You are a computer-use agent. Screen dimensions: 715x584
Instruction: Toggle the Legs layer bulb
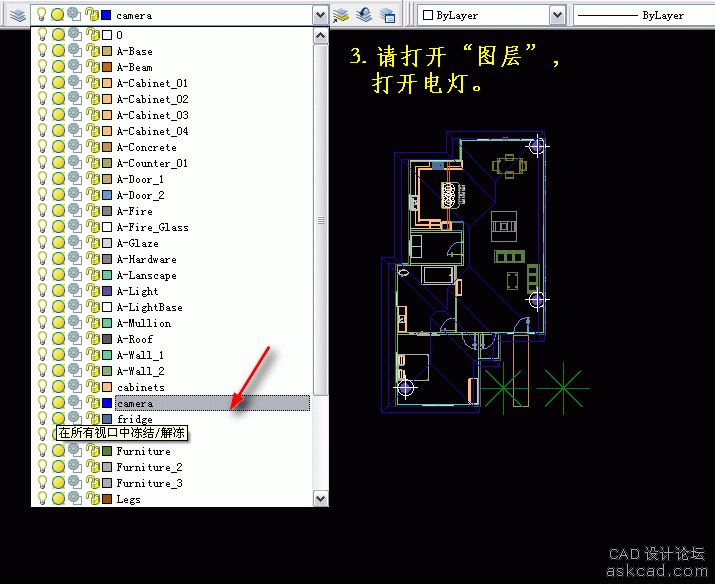(x=42, y=499)
